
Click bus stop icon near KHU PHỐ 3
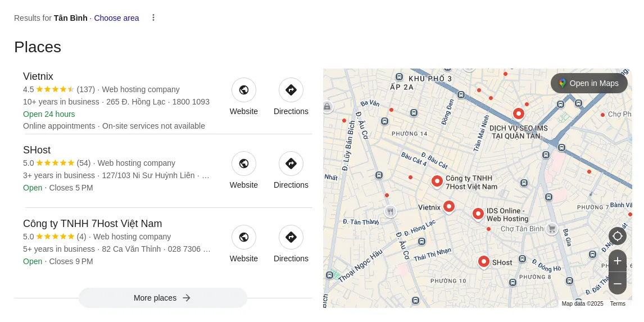coord(399,77)
